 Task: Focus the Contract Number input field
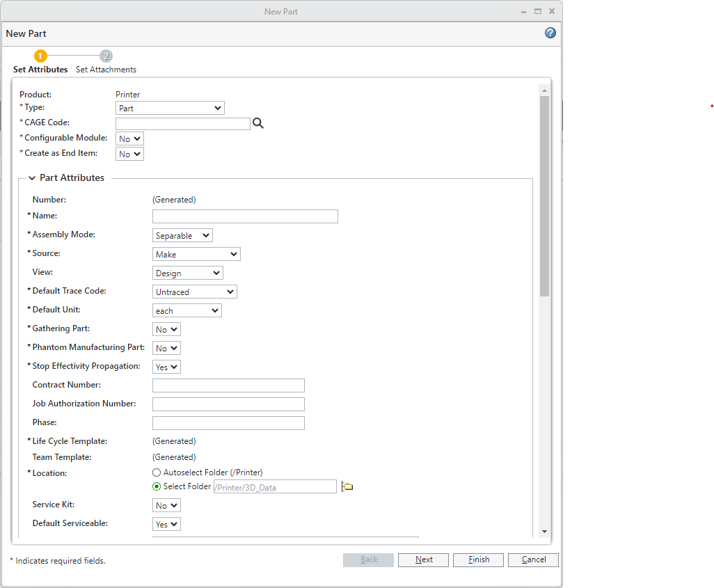(x=228, y=386)
